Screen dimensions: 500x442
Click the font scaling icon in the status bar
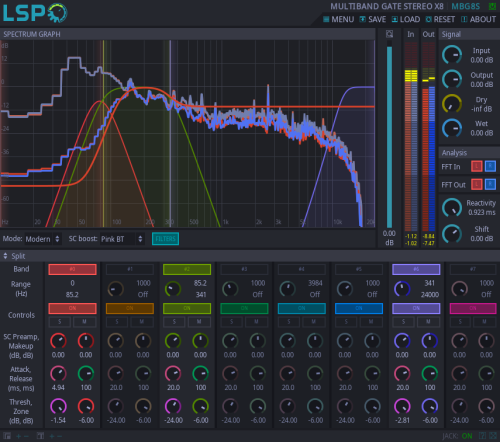[40, 436]
